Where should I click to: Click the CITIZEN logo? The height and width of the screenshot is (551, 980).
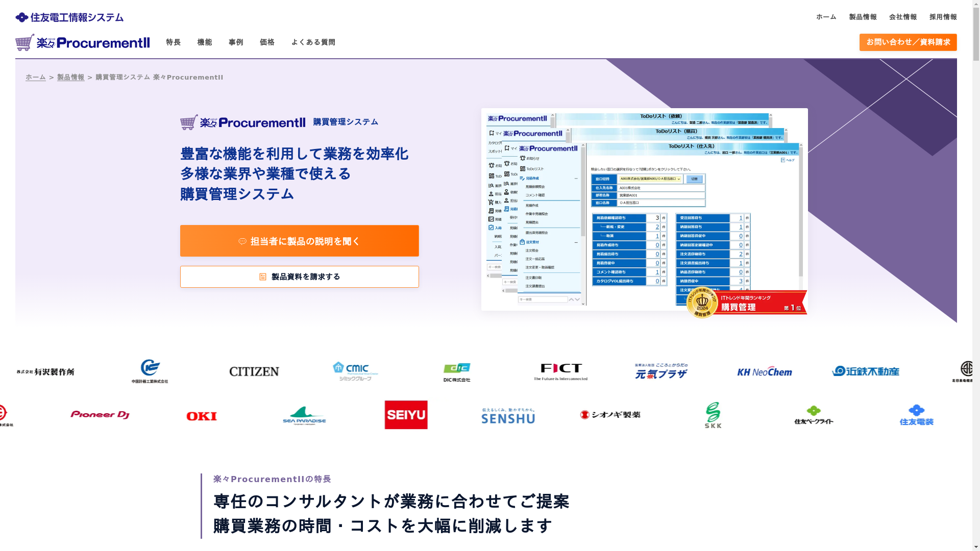pos(254,371)
